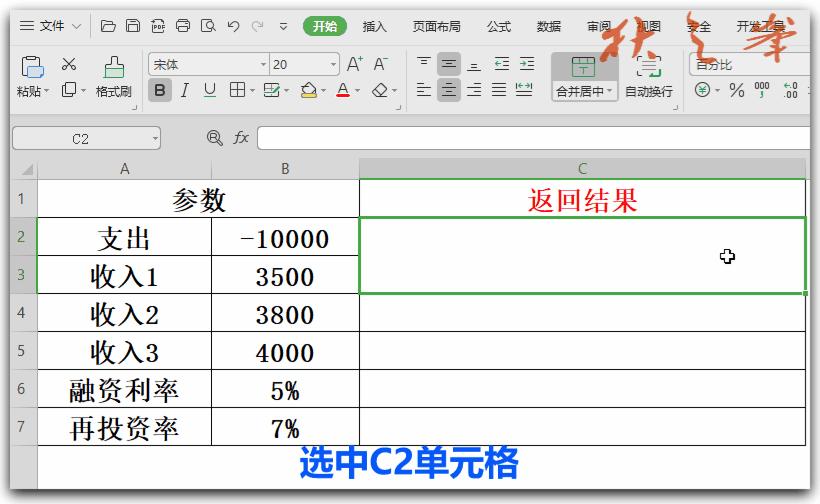The width and height of the screenshot is (820, 504).
Task: Open the 数据 tab
Action: [549, 26]
